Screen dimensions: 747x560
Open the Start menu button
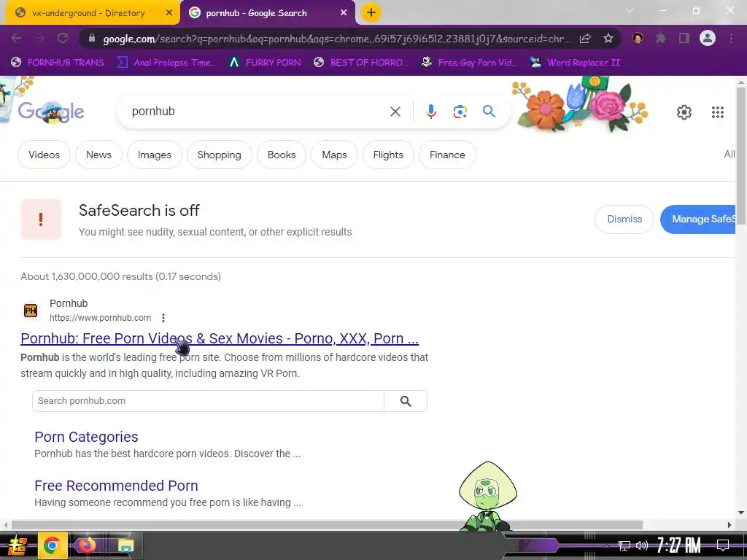17,545
